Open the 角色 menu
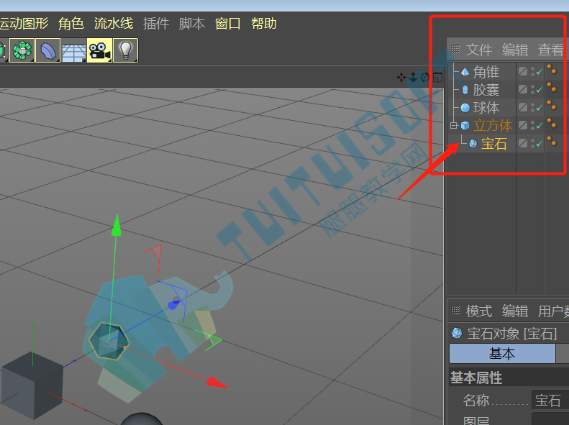Image resolution: width=569 pixels, height=425 pixels. [x=71, y=24]
